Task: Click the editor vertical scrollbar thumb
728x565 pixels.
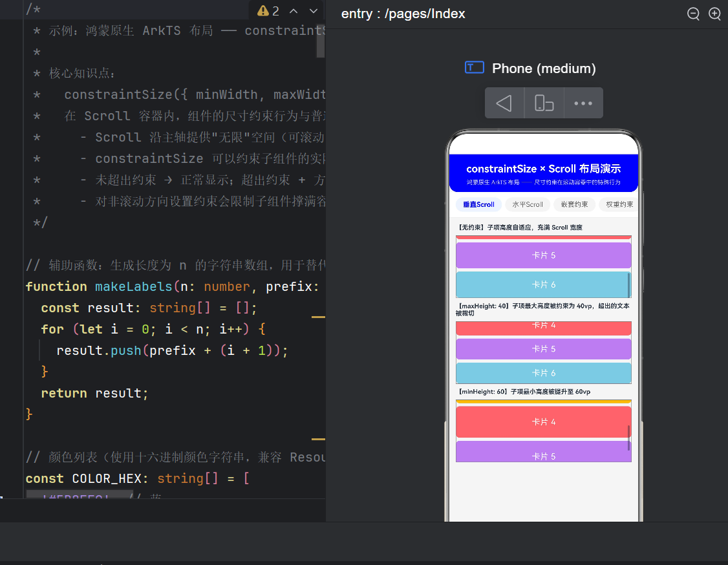Action: click(321, 41)
